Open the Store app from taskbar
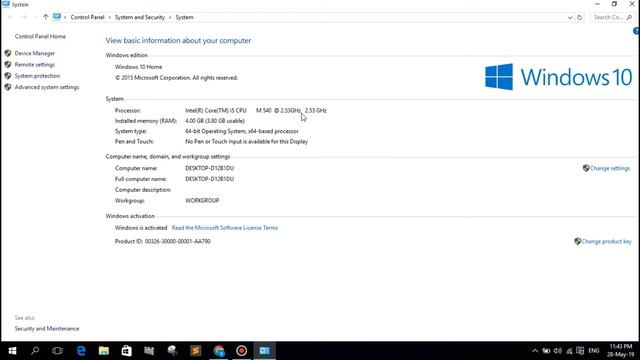Viewport: 640px width, 360px height. pyautogui.click(x=127, y=351)
